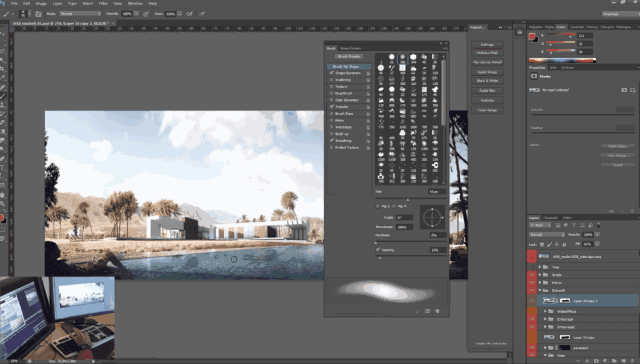The width and height of the screenshot is (640, 364).
Task: Switch to the Channels tab
Action: pos(551,218)
